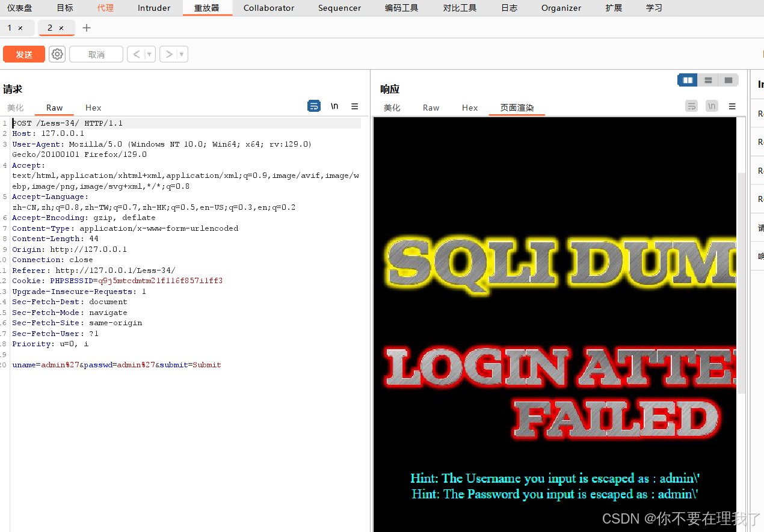Expand forward history dropdown arrow

pyautogui.click(x=182, y=54)
